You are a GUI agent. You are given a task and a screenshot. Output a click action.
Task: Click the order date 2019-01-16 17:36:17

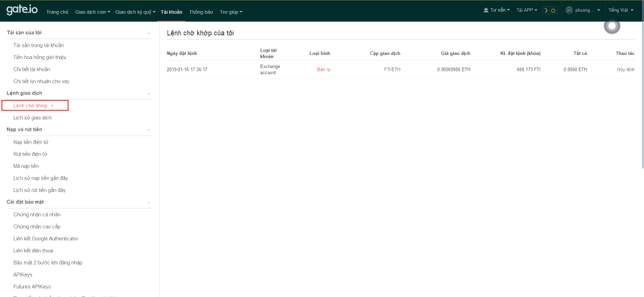click(187, 69)
